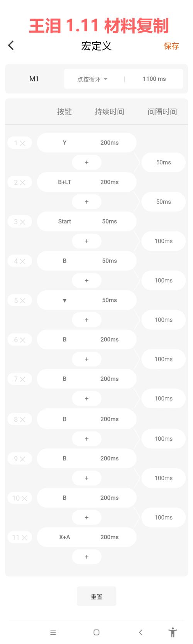Change 50ms interval after step 1
Screen dimensions: 193x644
pyautogui.click(x=163, y=162)
